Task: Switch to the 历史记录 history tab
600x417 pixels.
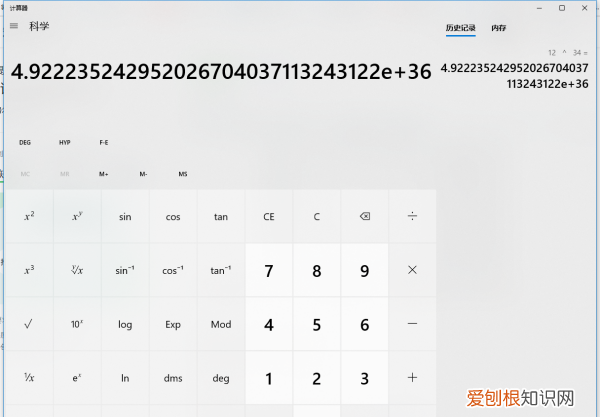Action: 459,28
